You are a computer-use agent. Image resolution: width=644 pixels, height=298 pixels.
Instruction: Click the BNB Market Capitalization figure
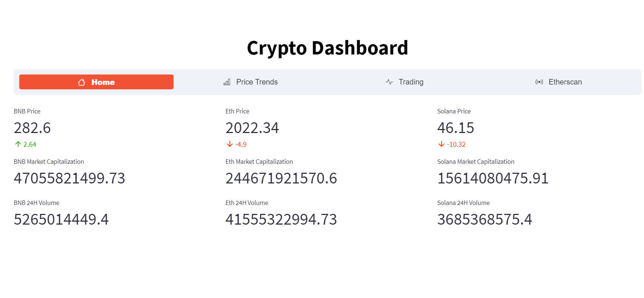point(69,178)
